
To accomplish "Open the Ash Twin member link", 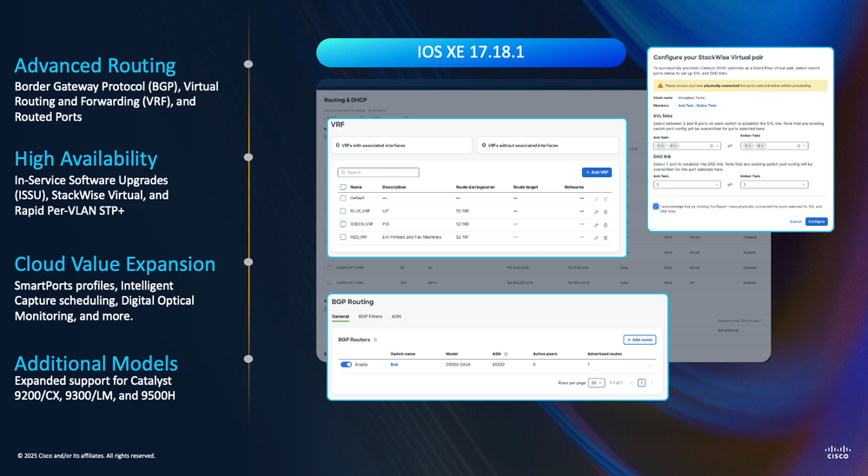I will [686, 105].
